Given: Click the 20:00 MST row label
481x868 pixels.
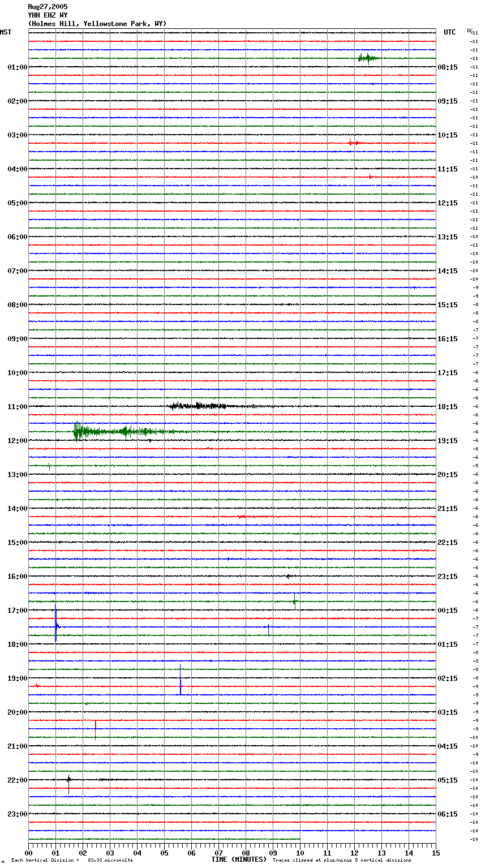Looking at the screenshot, I should coord(18,712).
